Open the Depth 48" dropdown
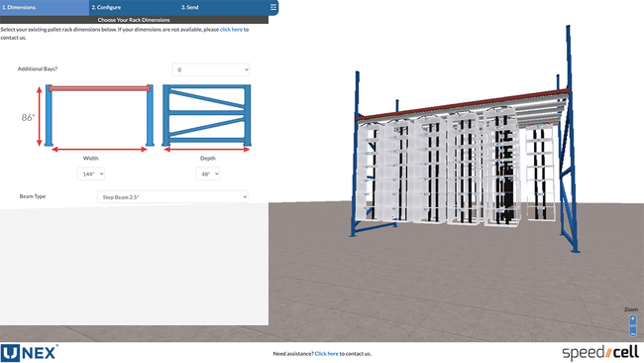The height and width of the screenshot is (363, 644). tap(207, 174)
